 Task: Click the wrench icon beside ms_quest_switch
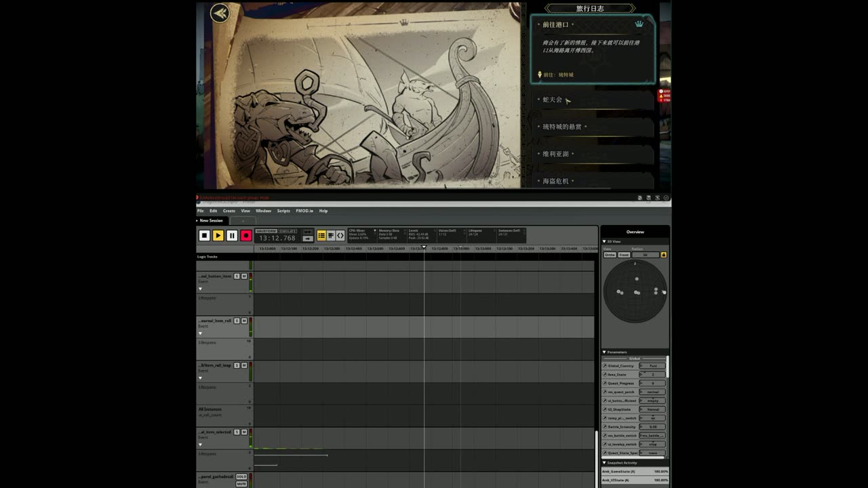[605, 392]
